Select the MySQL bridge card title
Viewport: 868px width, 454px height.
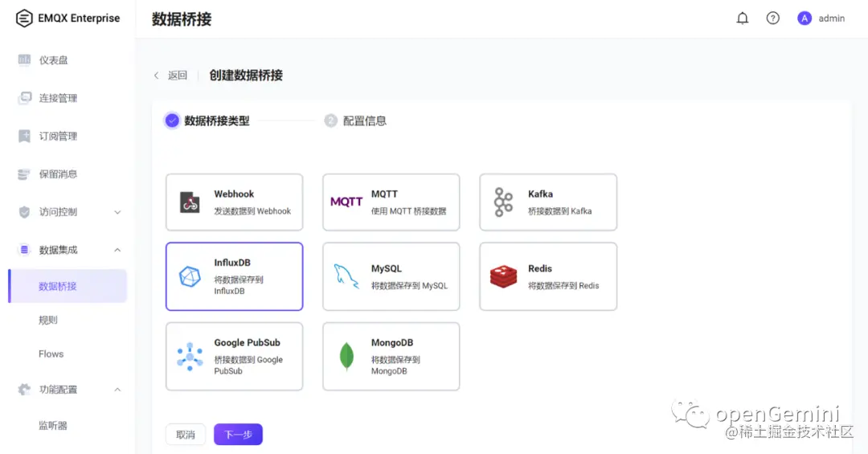[x=387, y=268]
